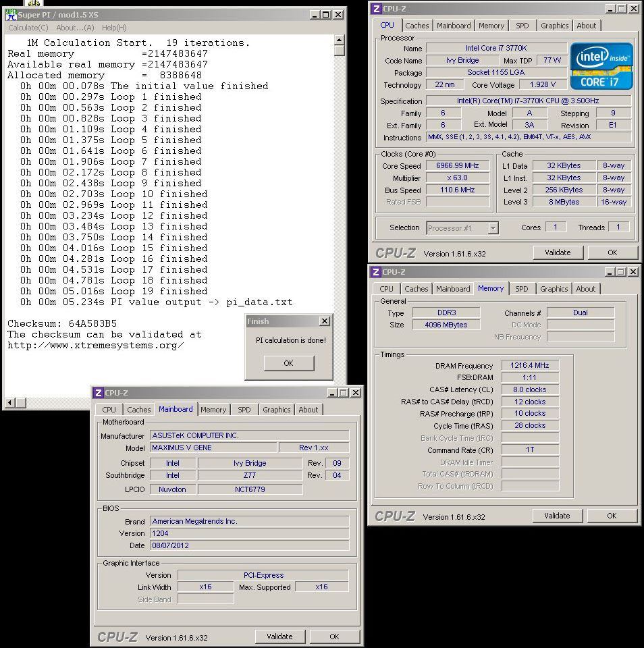Click the ASUSTeK COMPUTER INC. manufacturer field
The image size is (644, 648).
pos(250,435)
